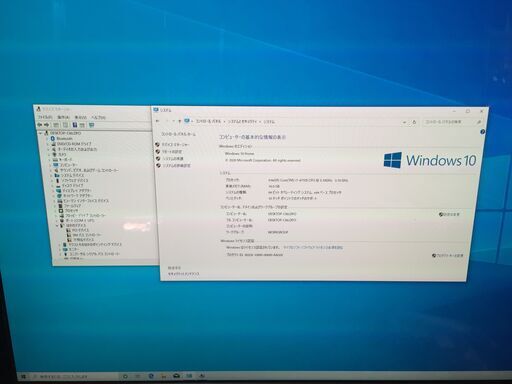Open the ファイル(F) menu in Device Manager
Image resolution: width=512 pixels, height=384 pixels.
pos(45,117)
